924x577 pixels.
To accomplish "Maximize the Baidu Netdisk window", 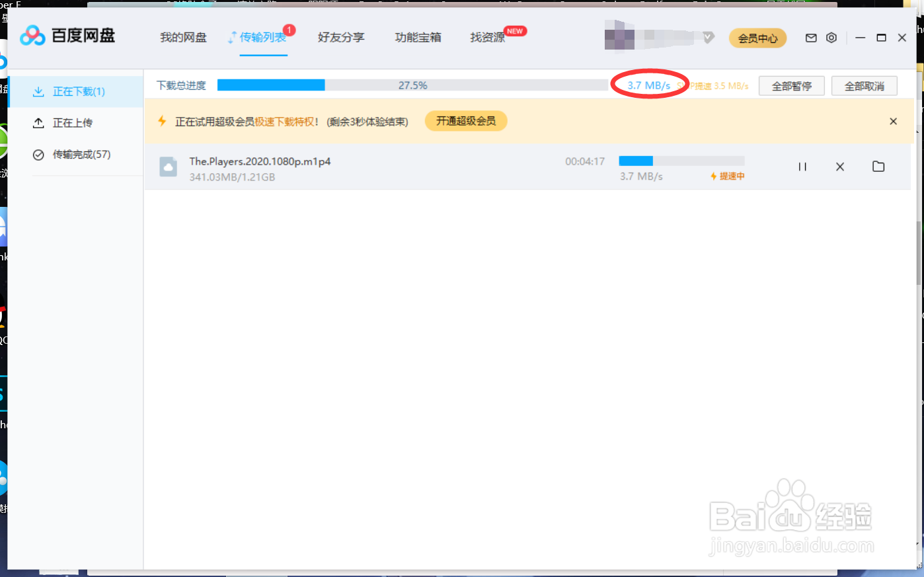I will point(881,38).
